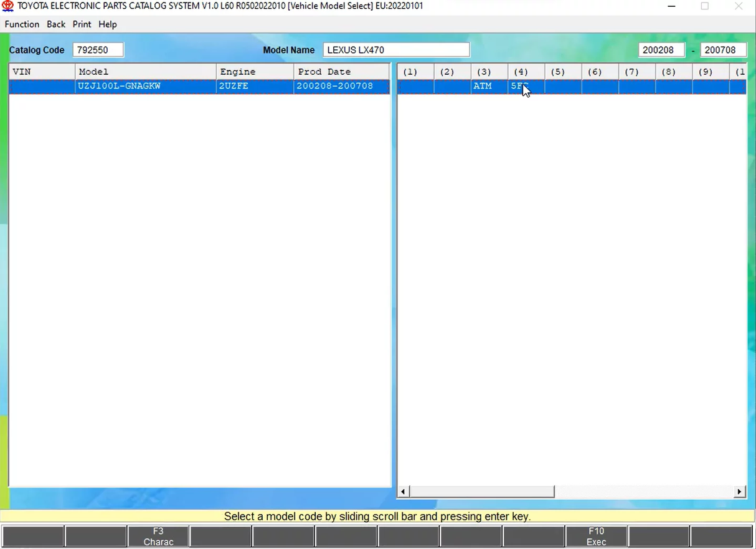Click the horizontal scrollbar thumb
Image resolution: width=756 pixels, height=549 pixels.
click(x=481, y=492)
